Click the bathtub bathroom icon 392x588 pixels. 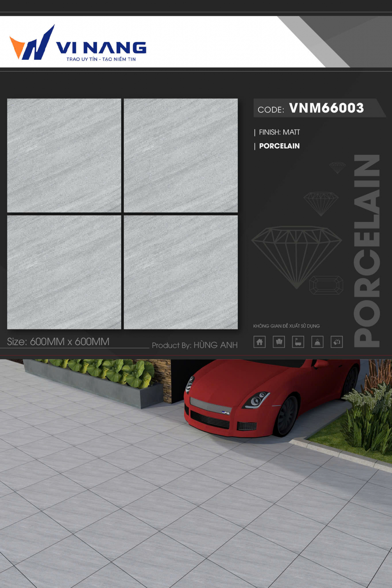pos(298,342)
